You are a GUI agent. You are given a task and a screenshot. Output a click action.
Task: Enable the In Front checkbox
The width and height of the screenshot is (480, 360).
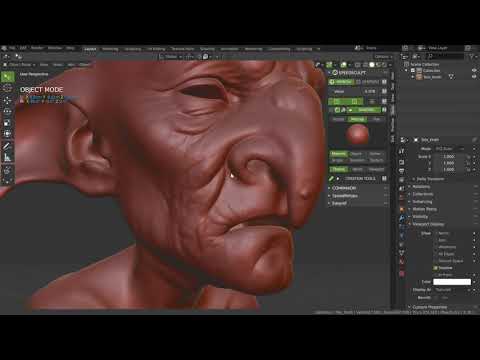point(435,275)
